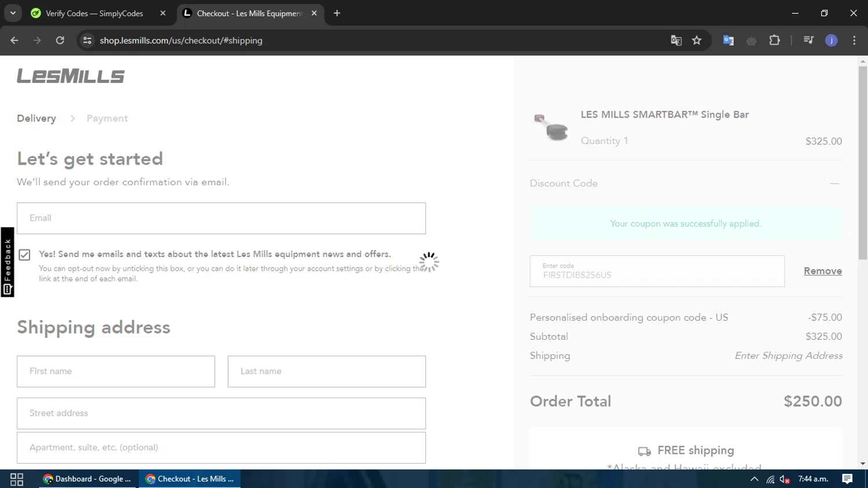Translate this page icon in address bar
This screenshot has height=488, width=868.
pos(676,41)
